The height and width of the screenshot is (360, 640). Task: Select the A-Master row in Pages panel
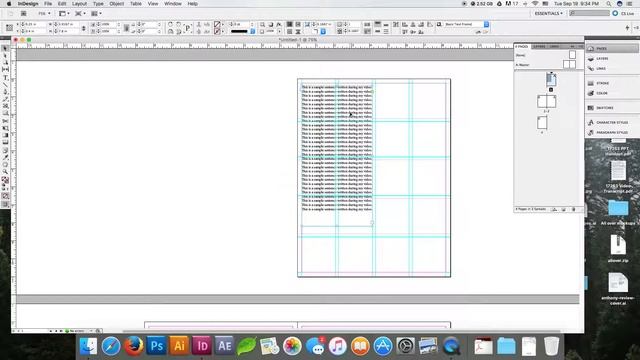tap(545, 64)
